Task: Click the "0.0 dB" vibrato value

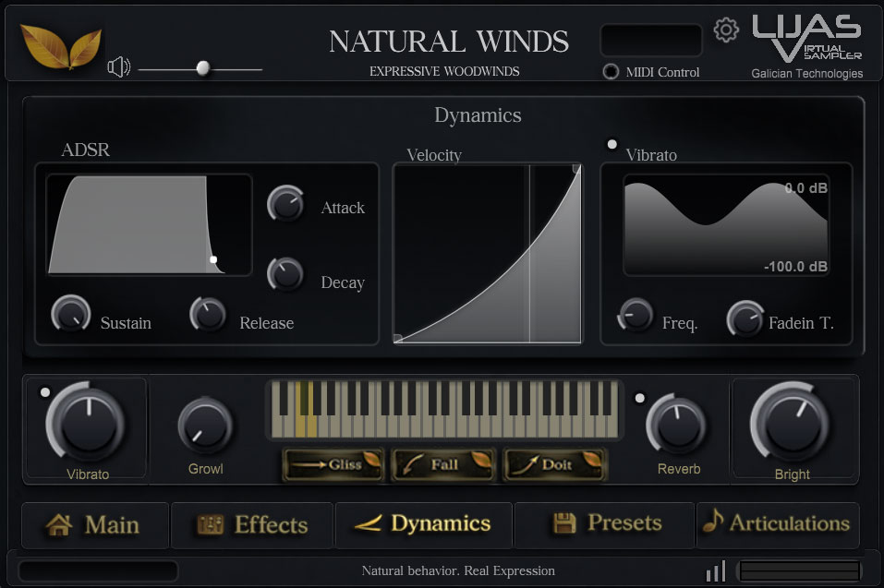Action: click(806, 188)
